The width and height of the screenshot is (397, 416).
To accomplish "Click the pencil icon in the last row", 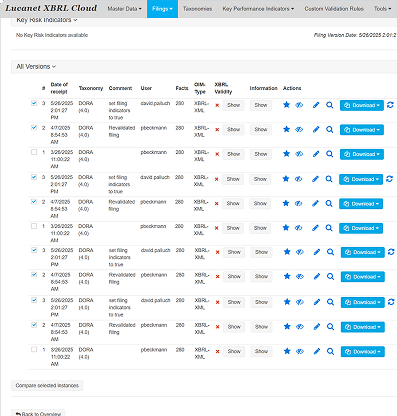I will pyautogui.click(x=317, y=351).
